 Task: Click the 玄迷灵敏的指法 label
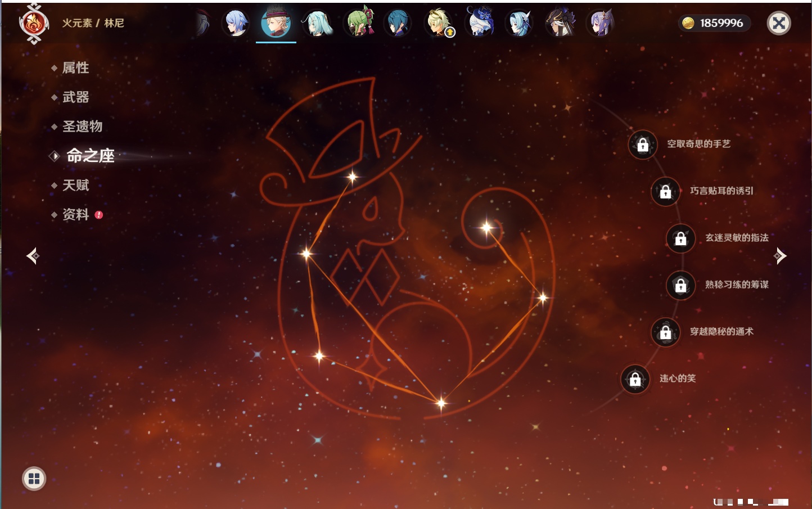point(737,238)
